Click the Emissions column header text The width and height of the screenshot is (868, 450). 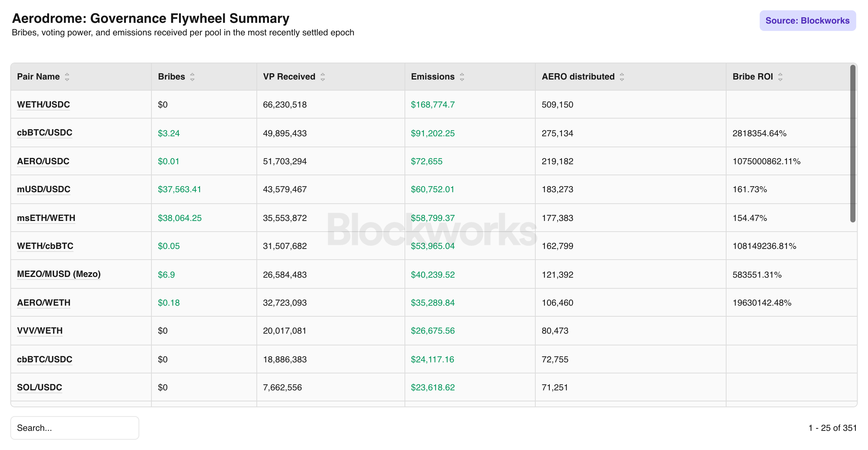(x=433, y=77)
